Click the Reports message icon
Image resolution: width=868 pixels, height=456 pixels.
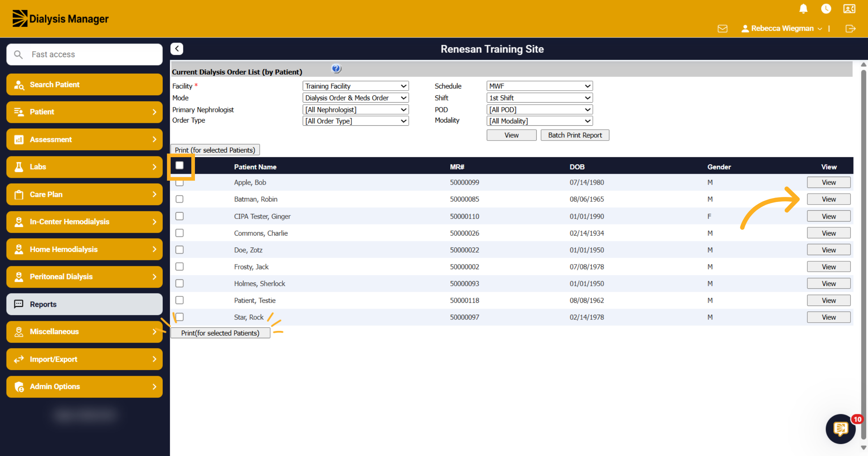[19, 304]
